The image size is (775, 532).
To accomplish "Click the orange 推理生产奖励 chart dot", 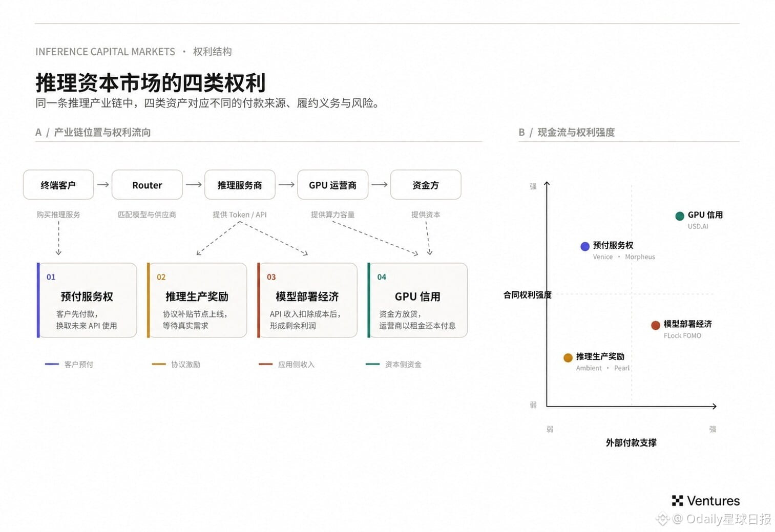I will (x=568, y=357).
